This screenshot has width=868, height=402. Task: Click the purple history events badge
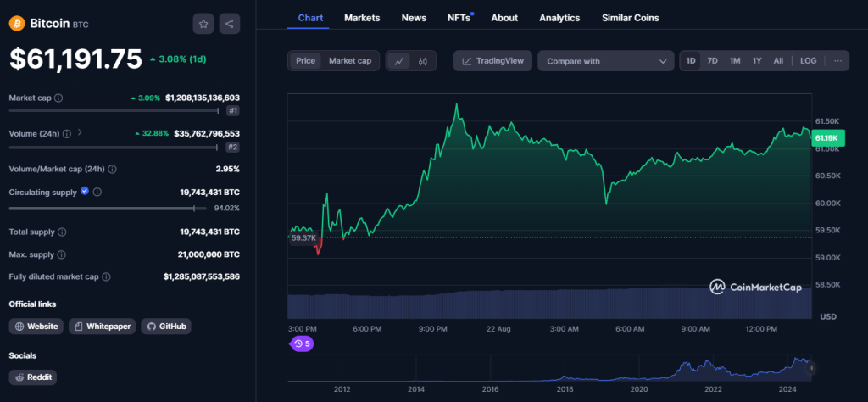tap(302, 343)
